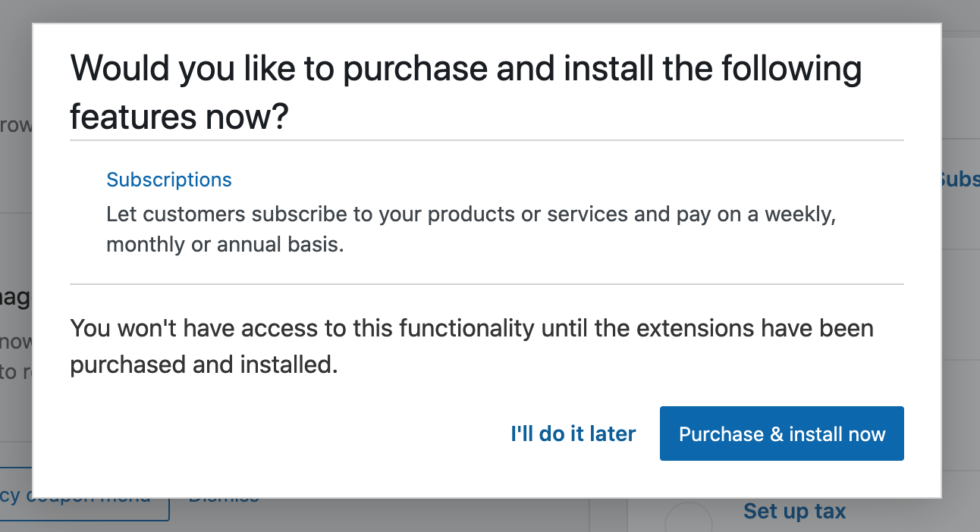
Task: Click the "You won't have access" notice text
Action: (x=471, y=346)
